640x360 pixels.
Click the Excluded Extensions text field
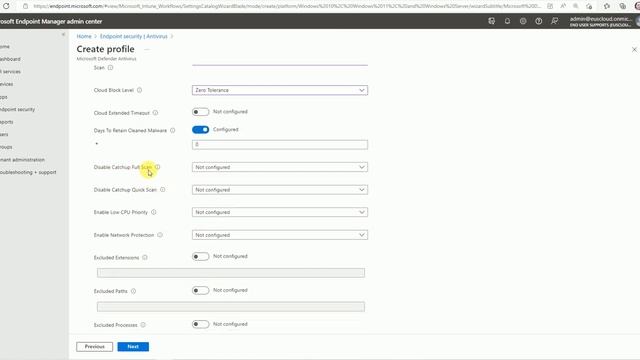pos(231,273)
